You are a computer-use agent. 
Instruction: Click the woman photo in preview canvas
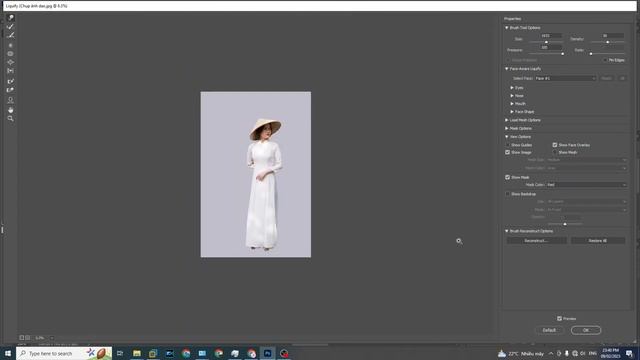click(256, 174)
